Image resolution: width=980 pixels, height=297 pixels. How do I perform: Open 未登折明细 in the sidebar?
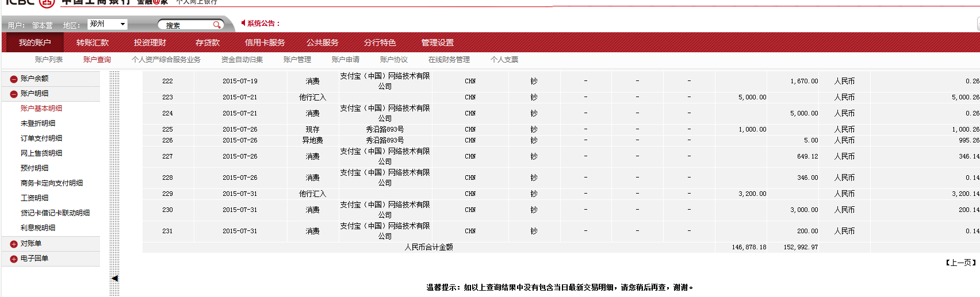click(38, 124)
